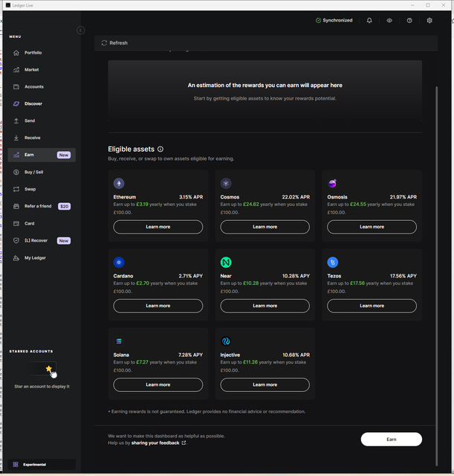Open Accounts in sidebar
Viewport: 454px width, 476px height.
coord(42,86)
